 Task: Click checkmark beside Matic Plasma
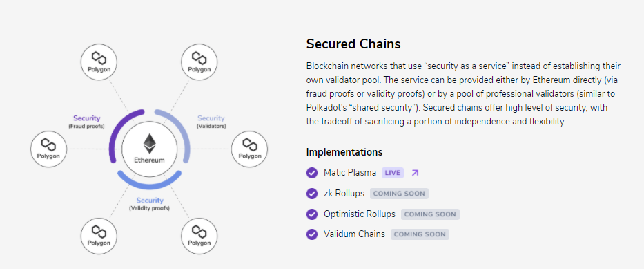click(312, 173)
